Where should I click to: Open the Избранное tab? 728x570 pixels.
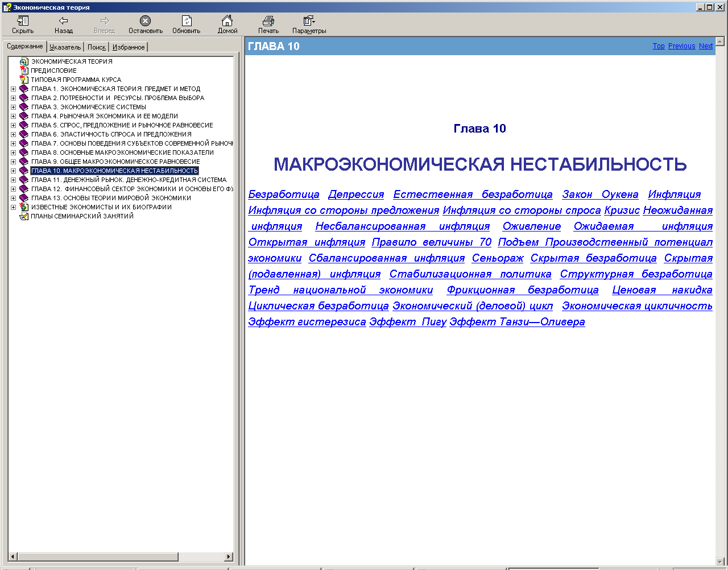pos(129,47)
